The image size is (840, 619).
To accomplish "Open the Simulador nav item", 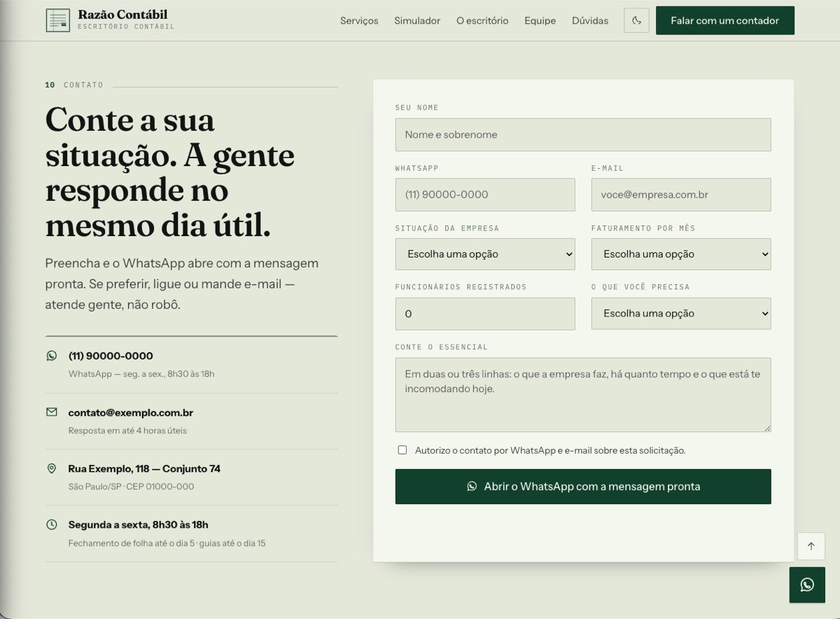I will pyautogui.click(x=417, y=20).
